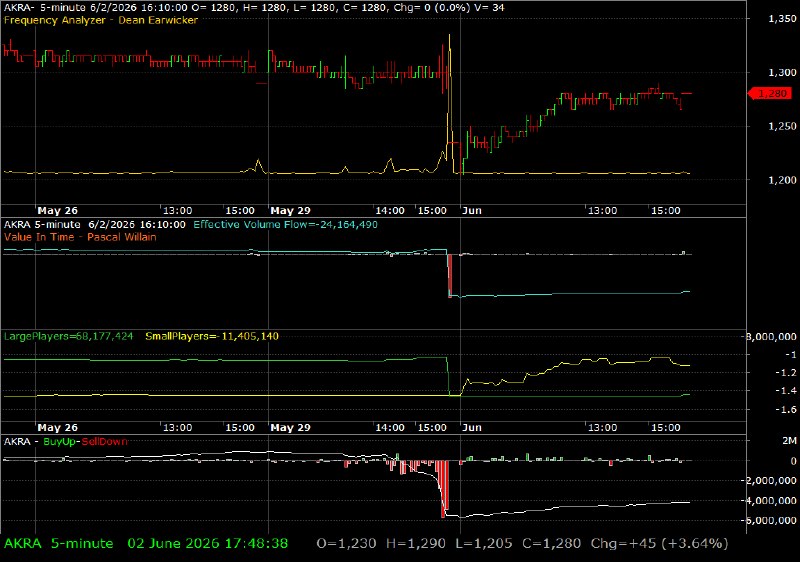Click May 26 on the lower time axis

click(x=58, y=427)
